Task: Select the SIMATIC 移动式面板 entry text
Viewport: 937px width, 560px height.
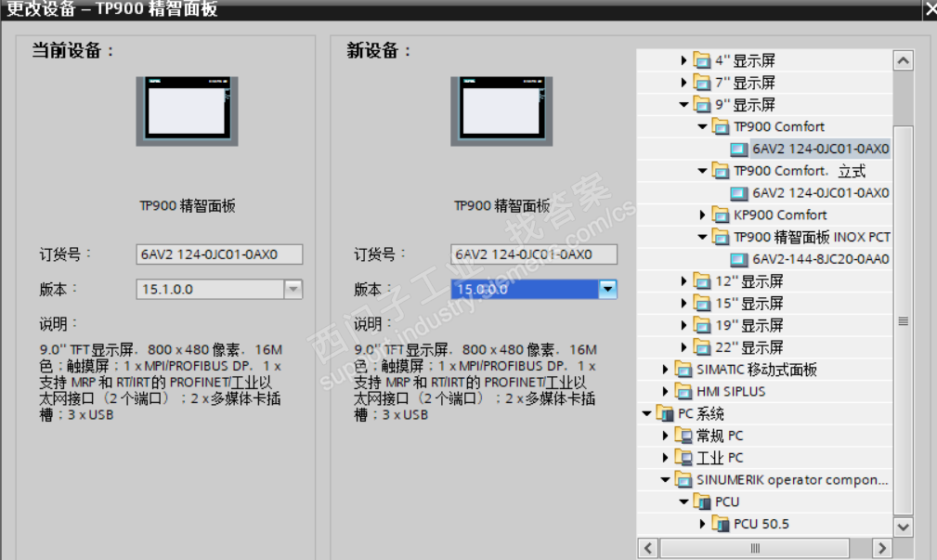Action: click(x=757, y=370)
